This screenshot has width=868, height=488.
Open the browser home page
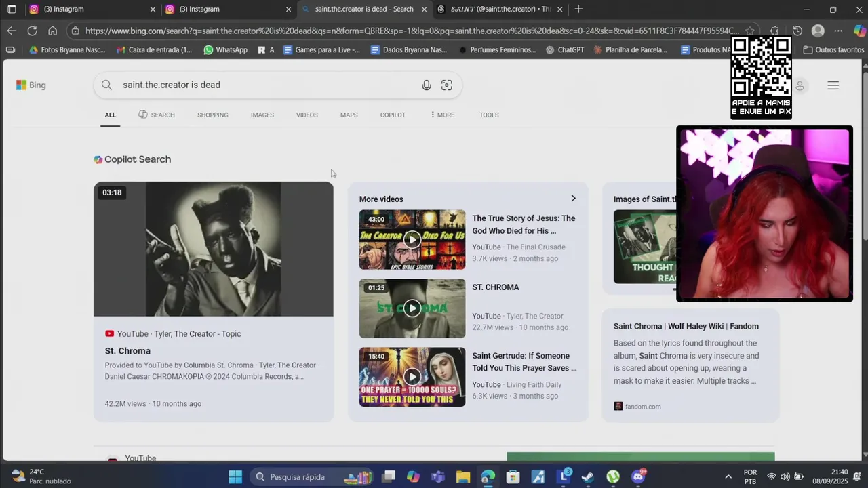pyautogui.click(x=52, y=30)
